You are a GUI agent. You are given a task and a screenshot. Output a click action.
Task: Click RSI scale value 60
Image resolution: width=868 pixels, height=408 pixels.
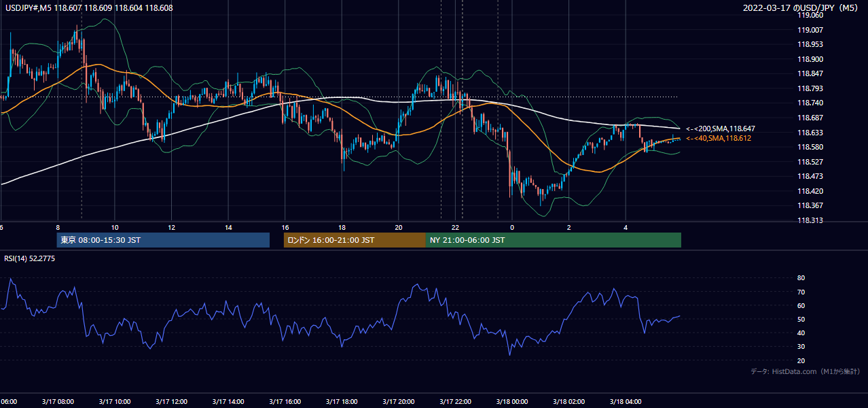pyautogui.click(x=801, y=305)
